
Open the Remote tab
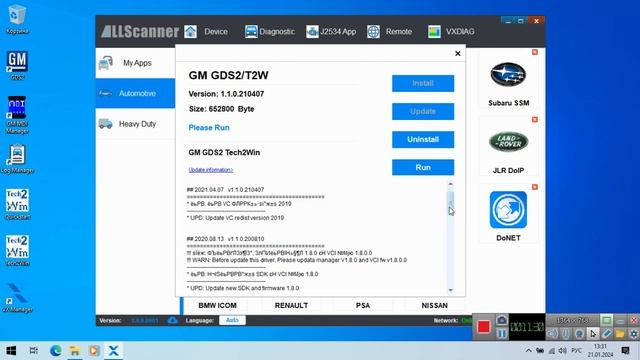tap(399, 31)
